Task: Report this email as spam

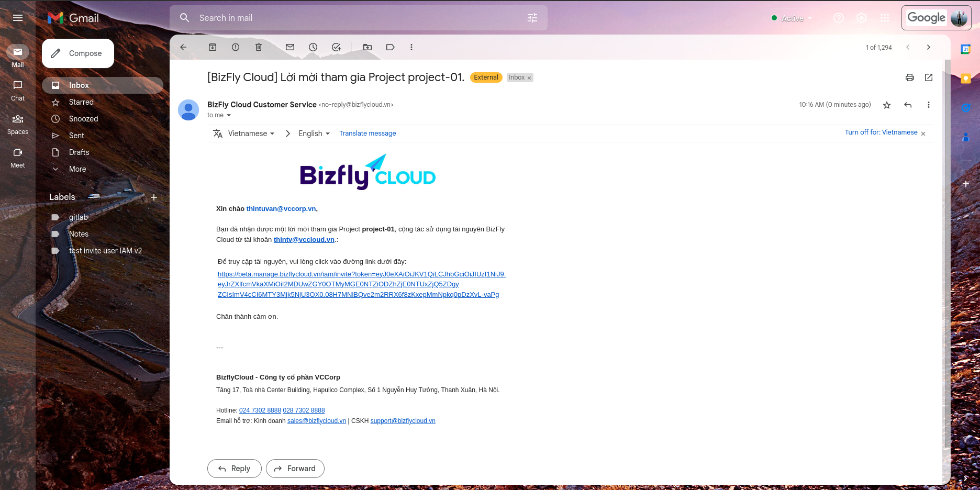Action: tap(236, 47)
